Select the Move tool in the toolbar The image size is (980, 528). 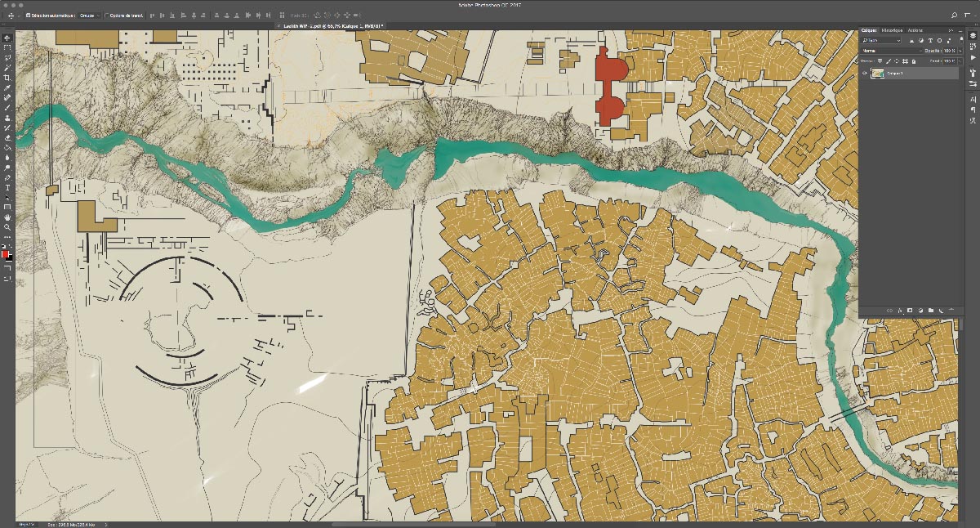(x=7, y=38)
